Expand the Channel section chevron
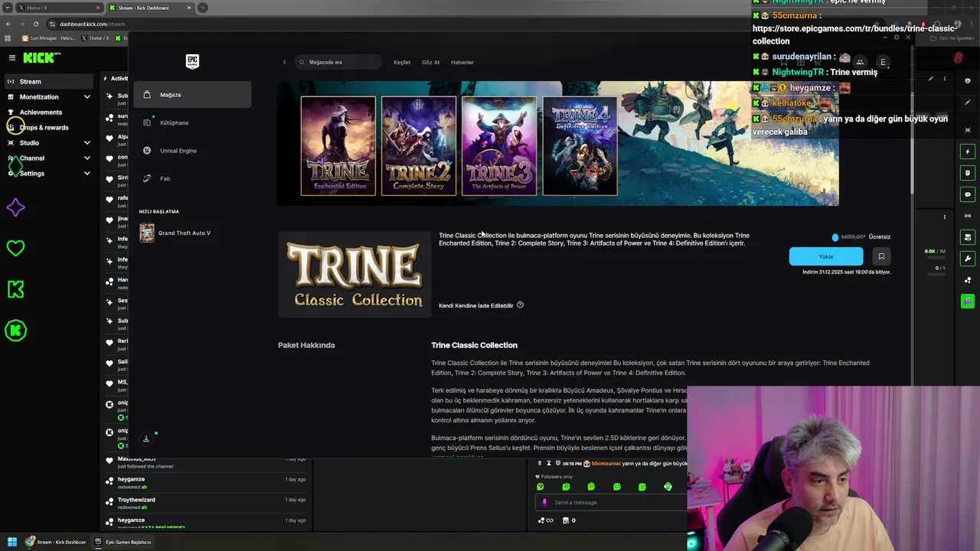 pos(87,158)
